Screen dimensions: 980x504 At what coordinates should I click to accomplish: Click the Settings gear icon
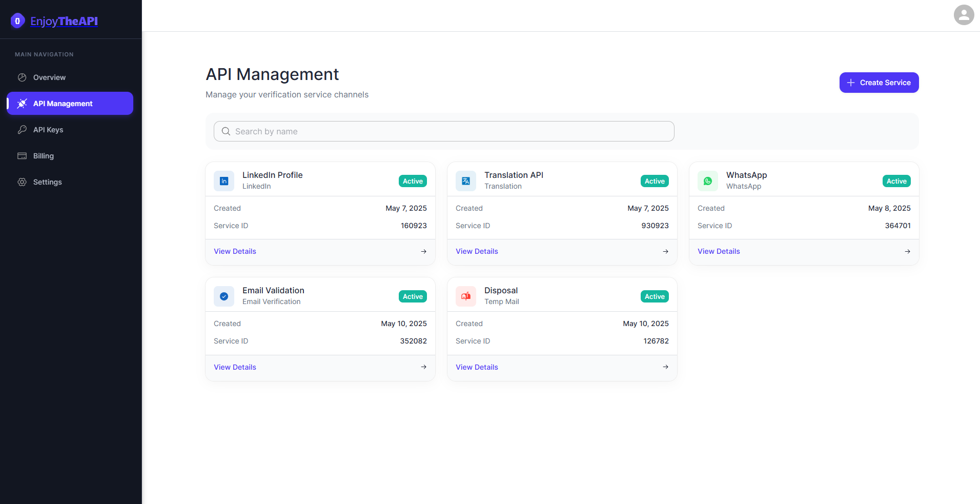22,182
